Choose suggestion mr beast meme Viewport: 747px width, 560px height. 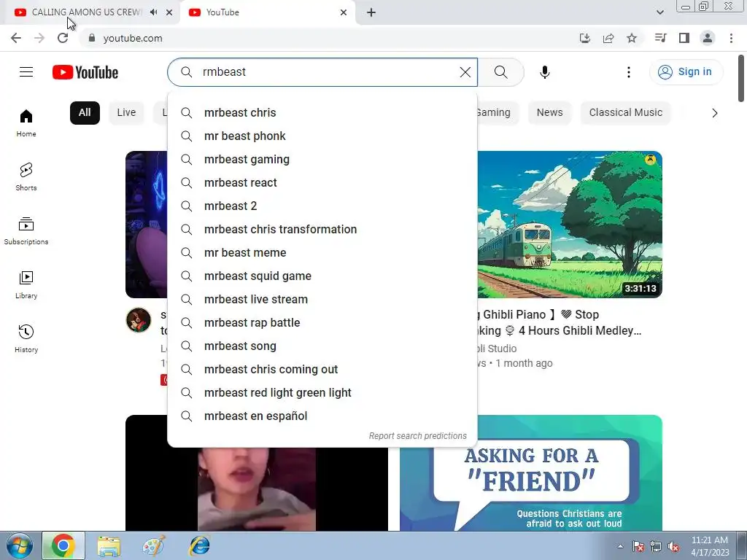[322, 253]
